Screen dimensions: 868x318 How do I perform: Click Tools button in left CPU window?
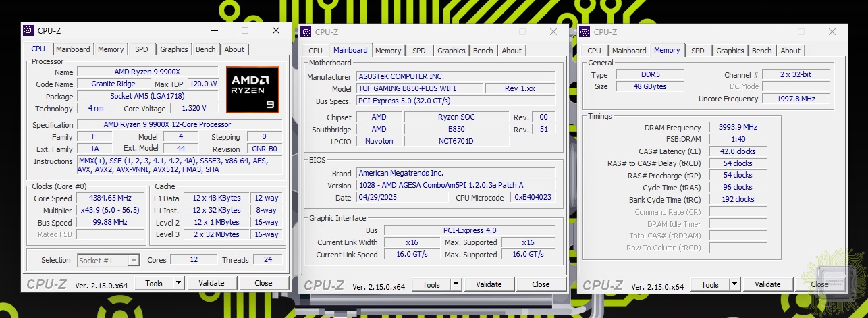point(154,283)
